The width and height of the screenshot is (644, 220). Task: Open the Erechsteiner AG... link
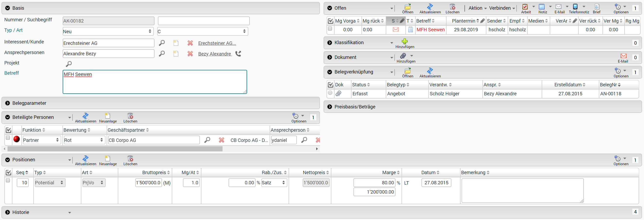pos(217,43)
